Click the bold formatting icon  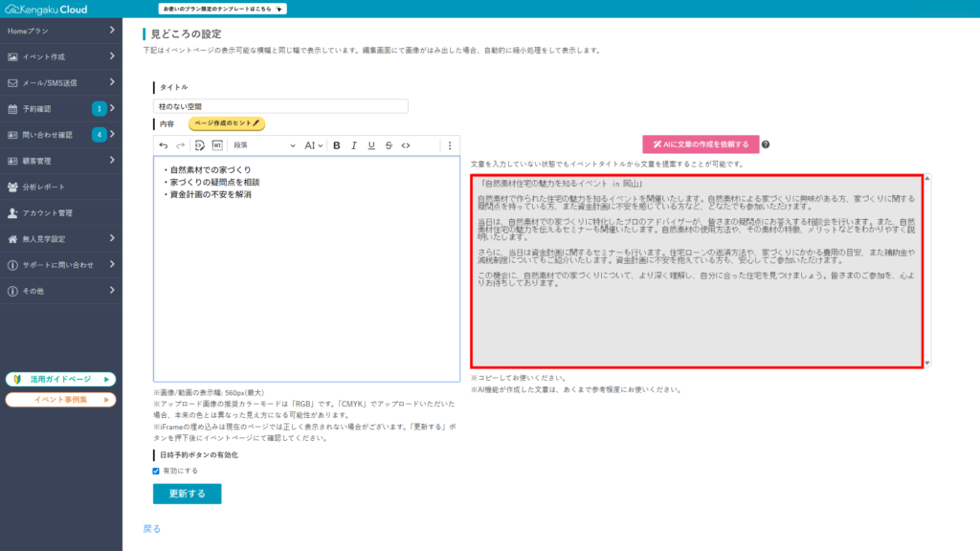click(337, 145)
